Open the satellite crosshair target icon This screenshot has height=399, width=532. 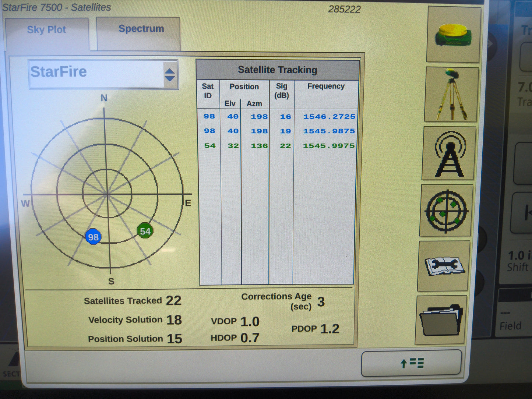pyautogui.click(x=446, y=211)
